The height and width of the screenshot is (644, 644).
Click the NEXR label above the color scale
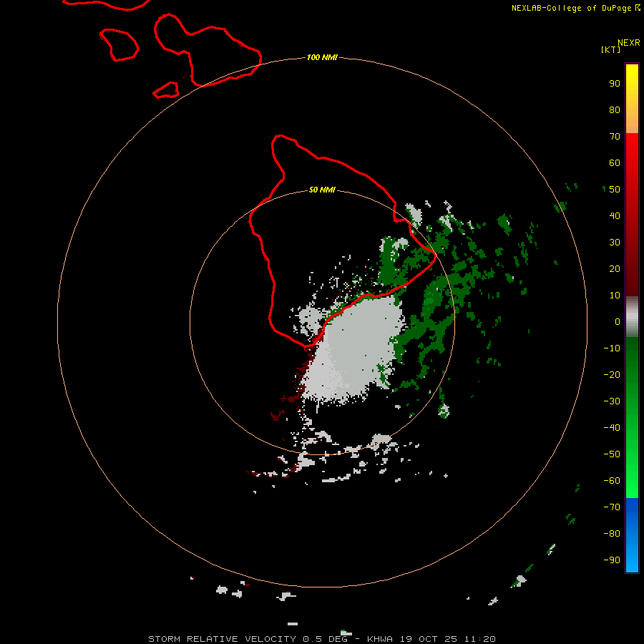coord(629,43)
